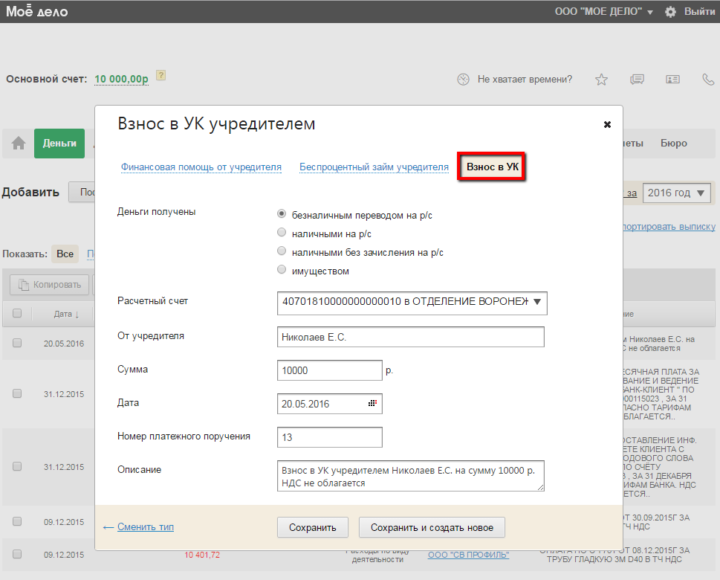Click the yellow question mark help icon

(161, 75)
